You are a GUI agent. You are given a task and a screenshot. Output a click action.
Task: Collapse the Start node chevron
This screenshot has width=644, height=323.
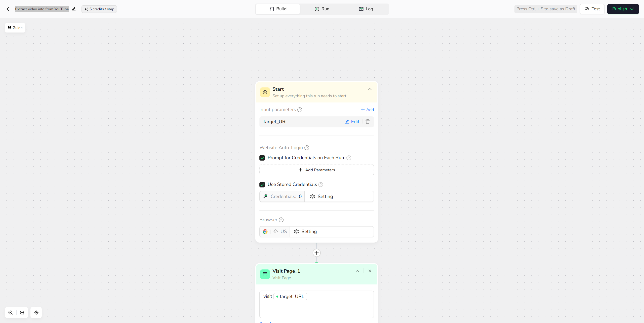[370, 89]
